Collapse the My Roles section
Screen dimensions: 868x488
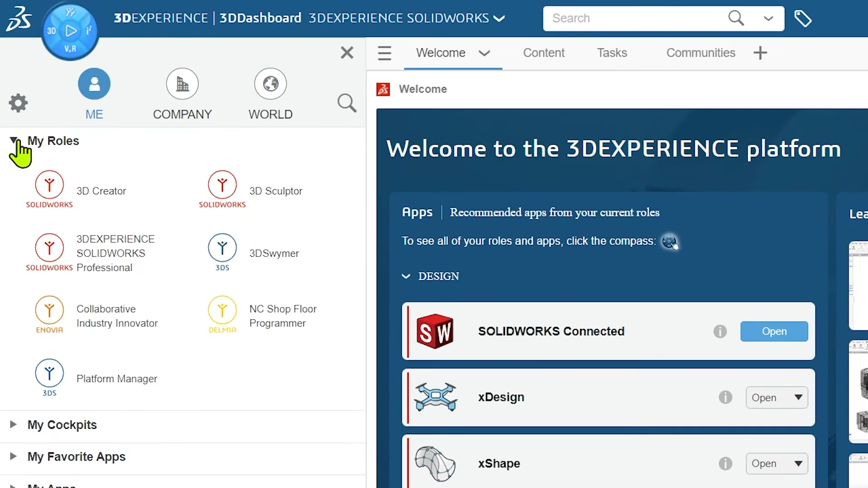[14, 141]
